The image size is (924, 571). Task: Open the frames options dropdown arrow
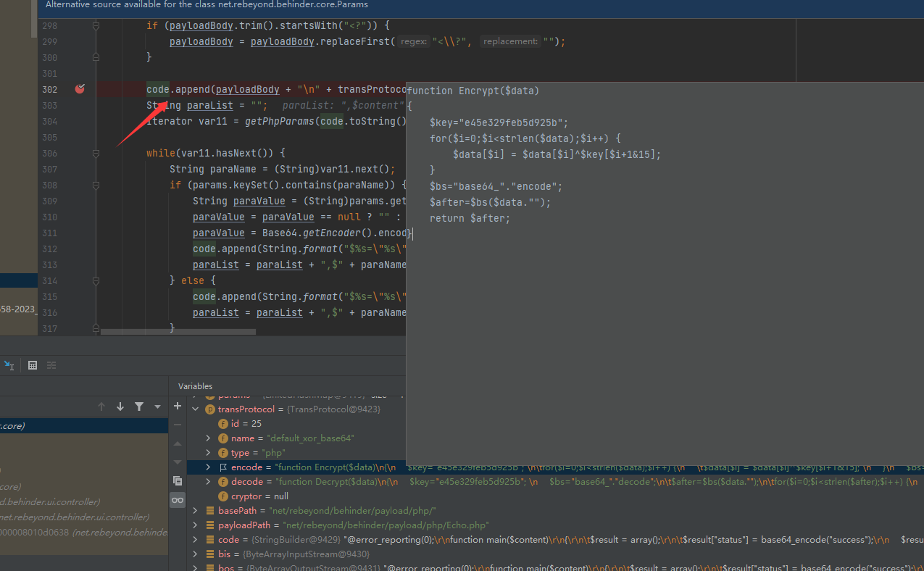pos(157,407)
